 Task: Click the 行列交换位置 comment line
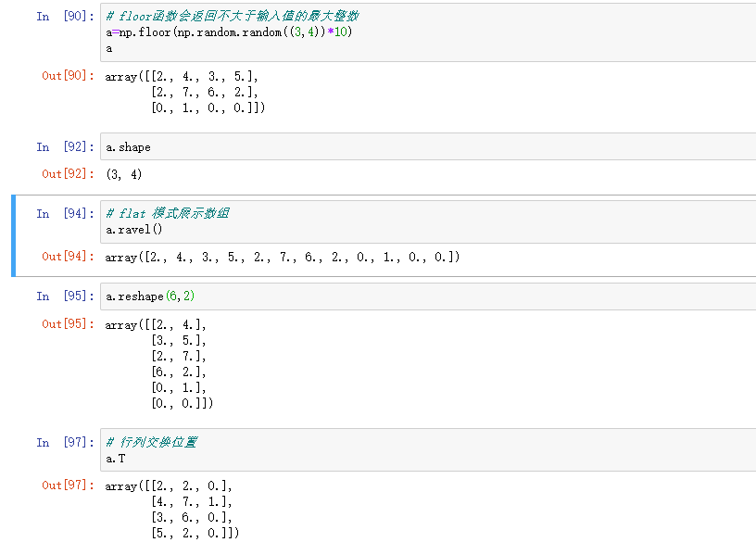(151, 442)
